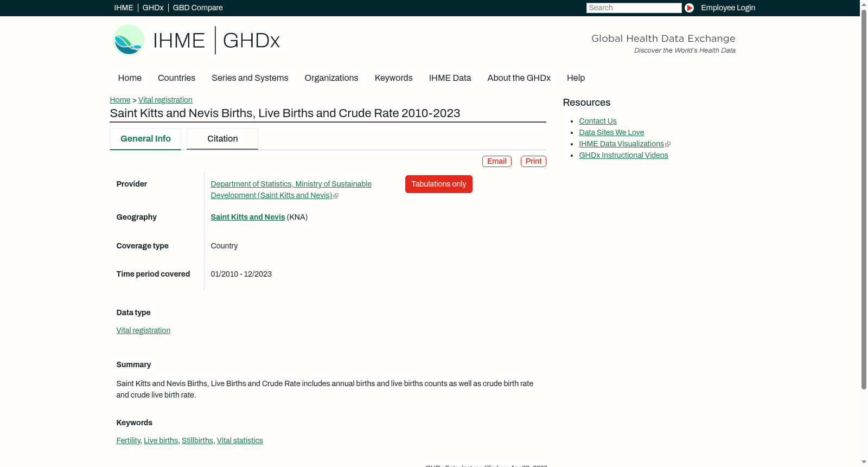Open the Countries menu
Screen dimensions: 868x467
[176, 78]
